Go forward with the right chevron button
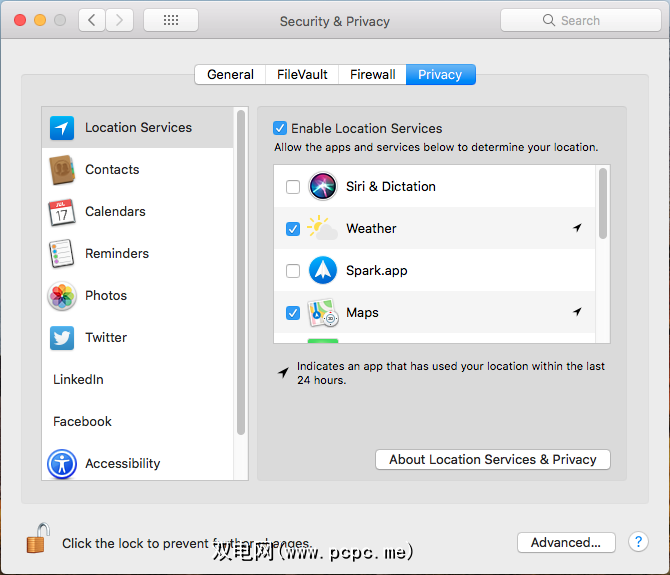 tap(119, 20)
